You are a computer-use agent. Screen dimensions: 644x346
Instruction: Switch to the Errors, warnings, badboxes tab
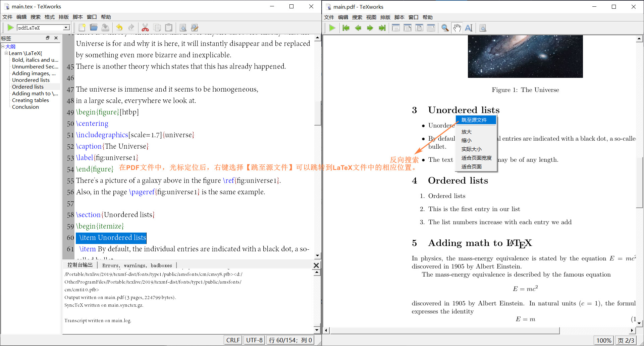pos(137,265)
